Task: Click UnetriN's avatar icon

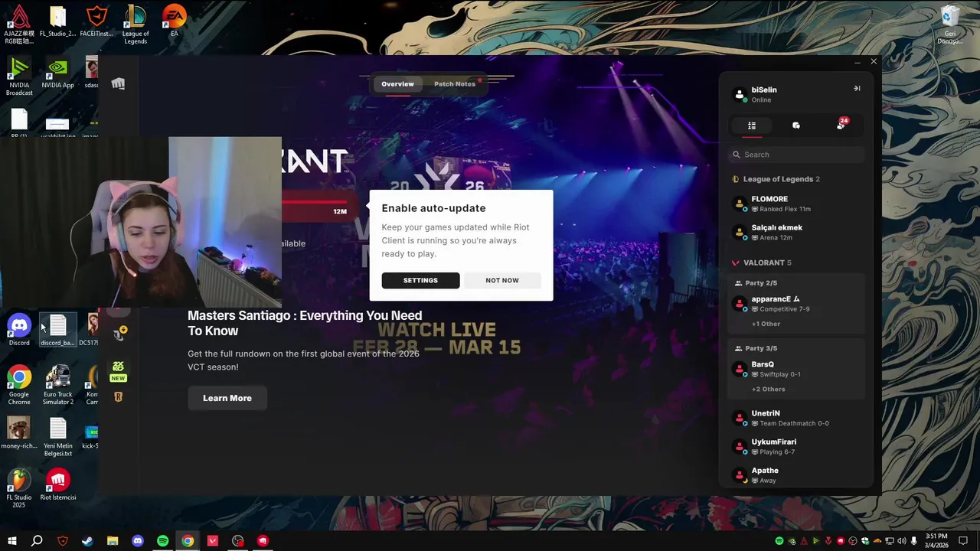Action: [x=740, y=418]
